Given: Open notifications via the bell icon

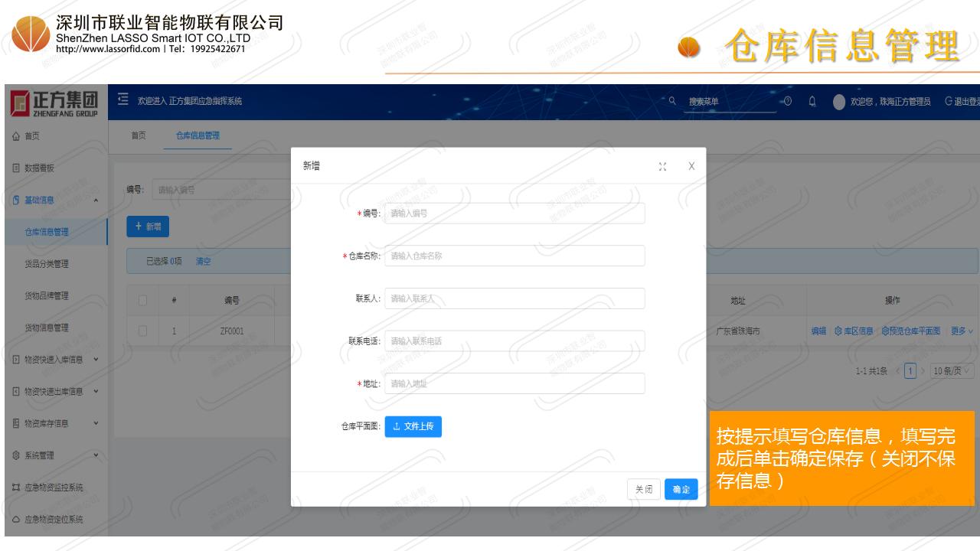Looking at the screenshot, I should coord(812,102).
